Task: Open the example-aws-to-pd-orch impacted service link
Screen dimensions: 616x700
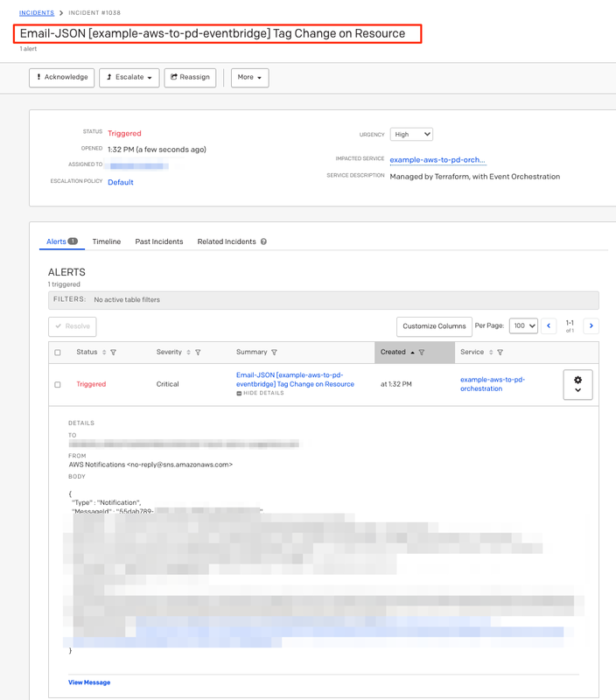Action: pos(437,160)
